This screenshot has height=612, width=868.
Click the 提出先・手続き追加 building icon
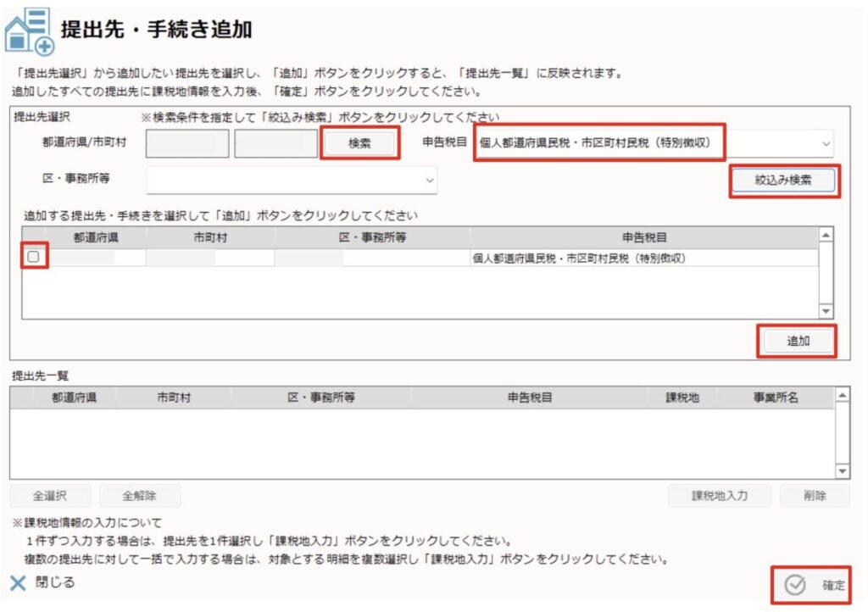tap(29, 31)
